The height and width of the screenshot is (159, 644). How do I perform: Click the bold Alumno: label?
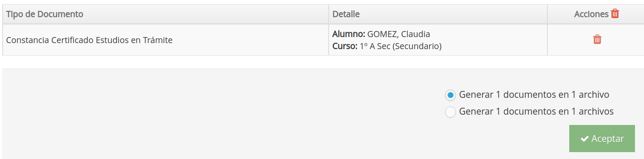pyautogui.click(x=349, y=34)
